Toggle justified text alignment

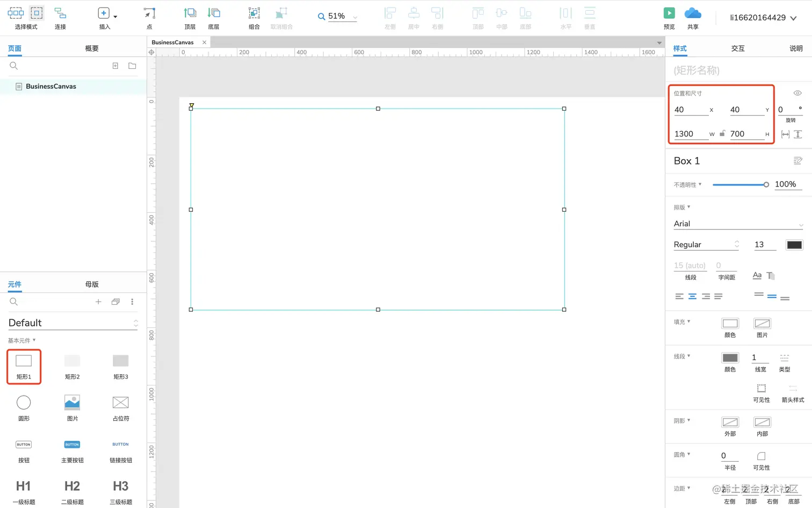point(719,296)
